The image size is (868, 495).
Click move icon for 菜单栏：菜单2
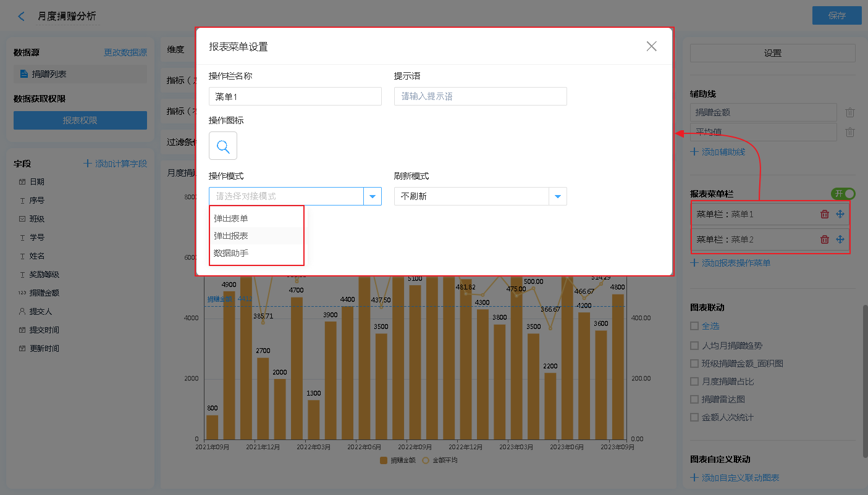pos(840,239)
